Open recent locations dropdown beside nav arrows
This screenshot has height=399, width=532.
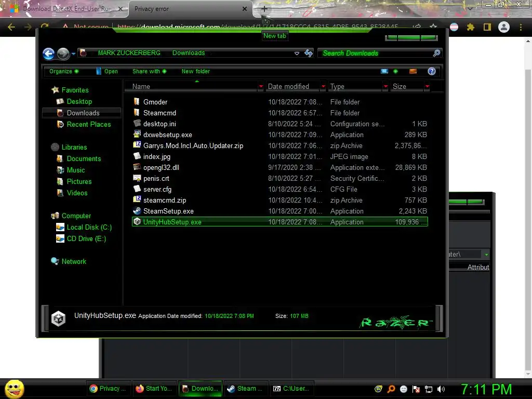pos(73,54)
